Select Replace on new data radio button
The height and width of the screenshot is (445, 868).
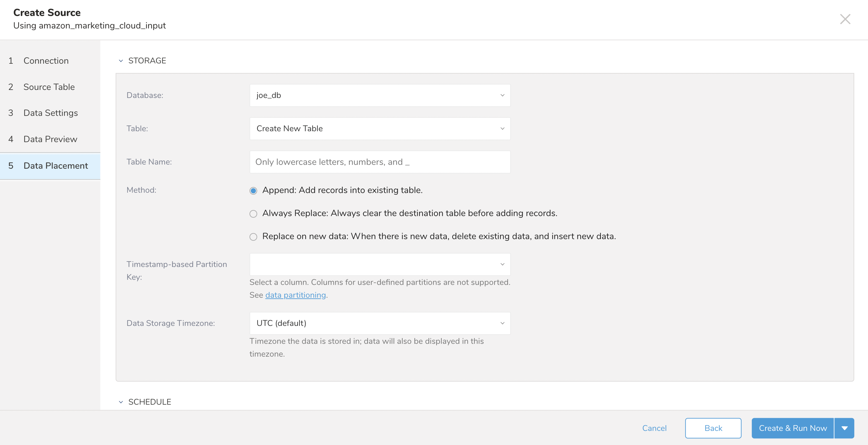[x=253, y=237]
